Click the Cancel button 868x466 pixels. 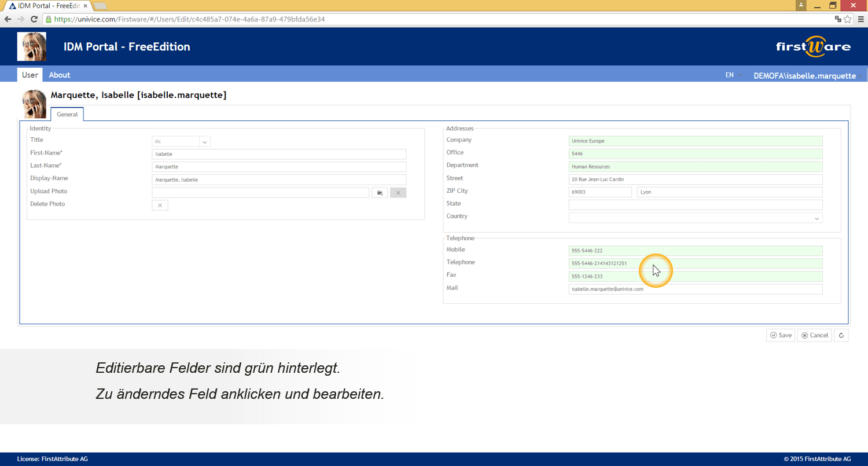tap(815, 335)
